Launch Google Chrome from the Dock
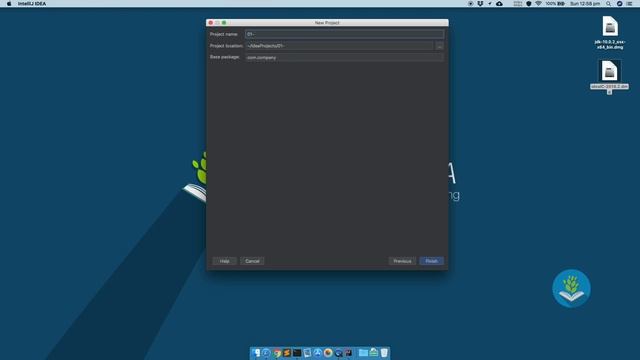Screen dimensions: 640x360 click(x=277, y=353)
